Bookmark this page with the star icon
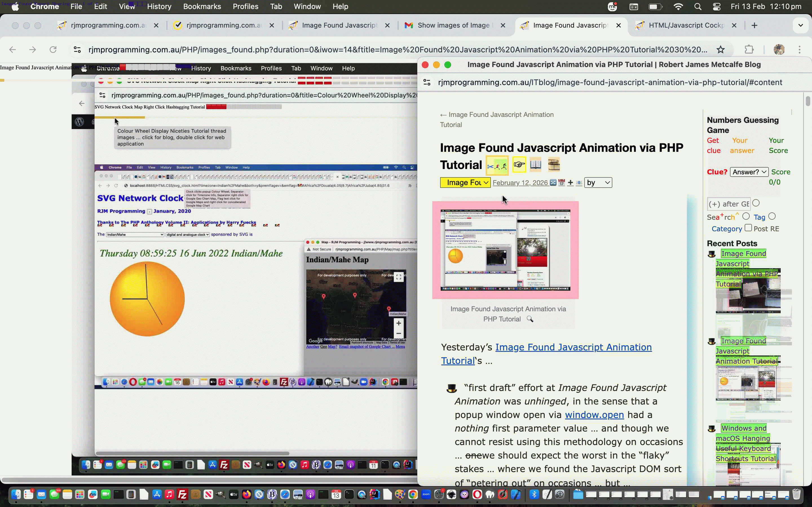Viewport: 812px width, 507px height. coord(720,50)
